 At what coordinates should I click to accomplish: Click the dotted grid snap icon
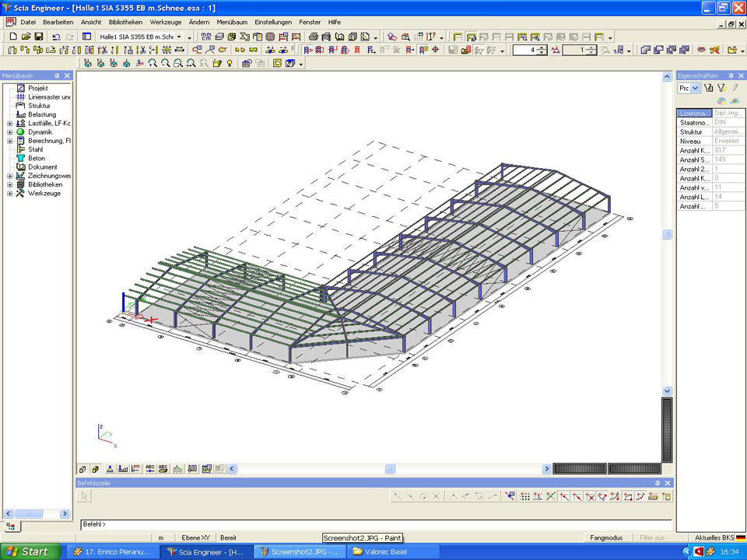(x=525, y=496)
